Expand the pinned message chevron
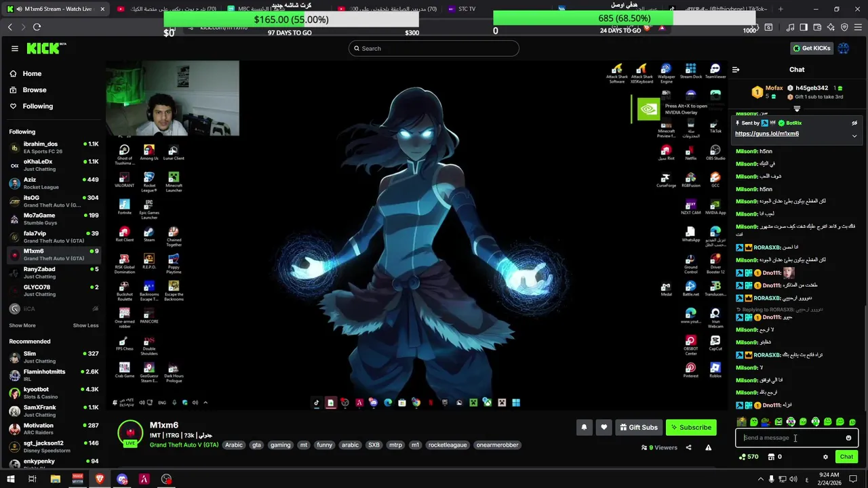The image size is (868, 488). [854, 136]
